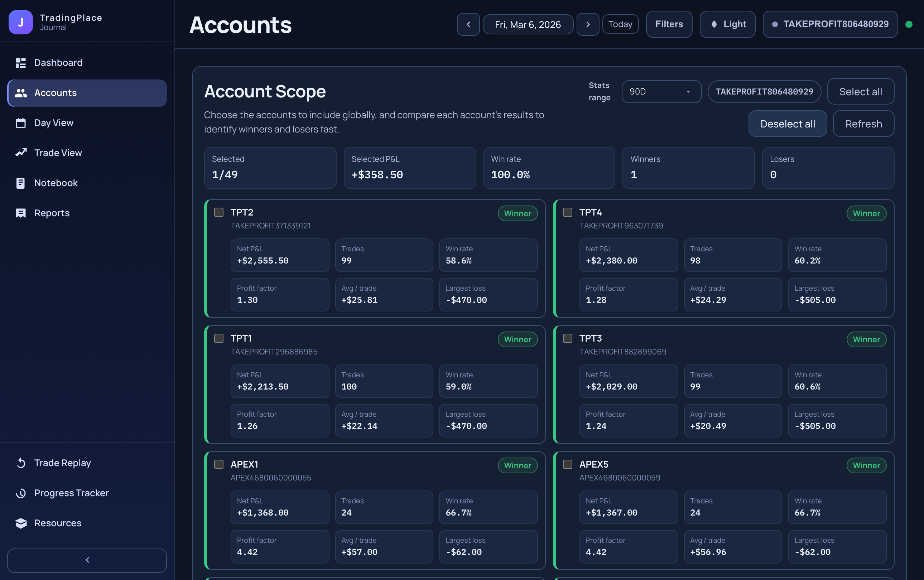The height and width of the screenshot is (580, 924).
Task: Open Progress Tracker via its icon
Action: [21, 493]
